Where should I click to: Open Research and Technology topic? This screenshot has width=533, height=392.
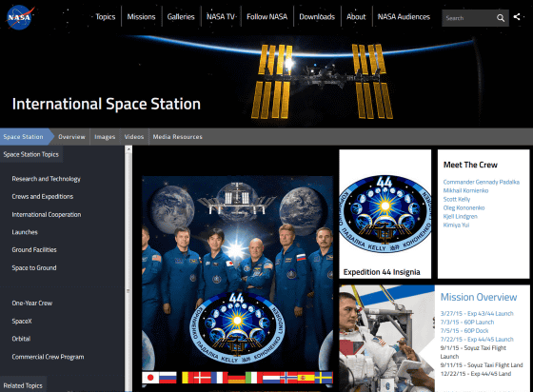pos(47,179)
